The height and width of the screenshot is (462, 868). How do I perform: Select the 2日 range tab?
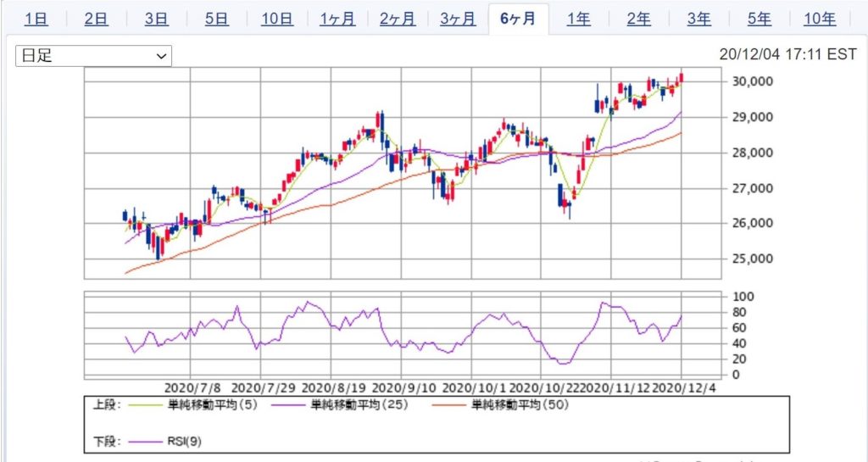pos(97,19)
